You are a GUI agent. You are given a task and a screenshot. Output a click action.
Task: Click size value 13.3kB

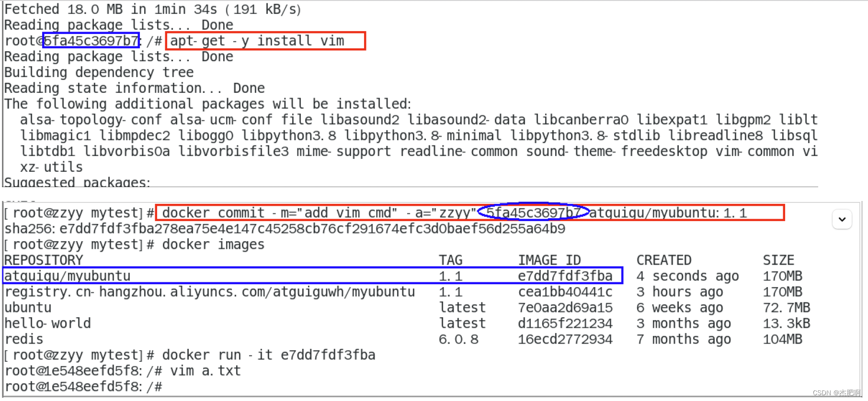point(787,323)
